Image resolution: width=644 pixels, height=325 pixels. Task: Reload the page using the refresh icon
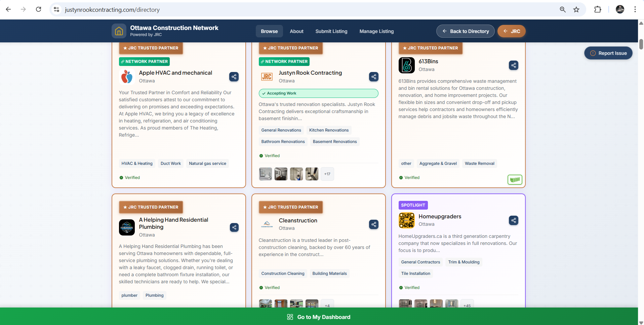pos(38,9)
